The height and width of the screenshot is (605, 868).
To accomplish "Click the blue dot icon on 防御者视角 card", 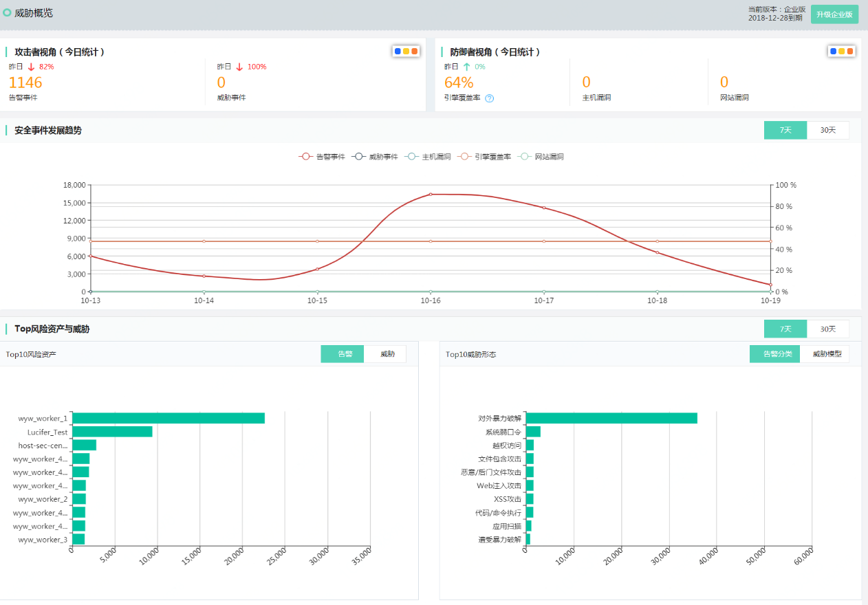I will [x=833, y=50].
